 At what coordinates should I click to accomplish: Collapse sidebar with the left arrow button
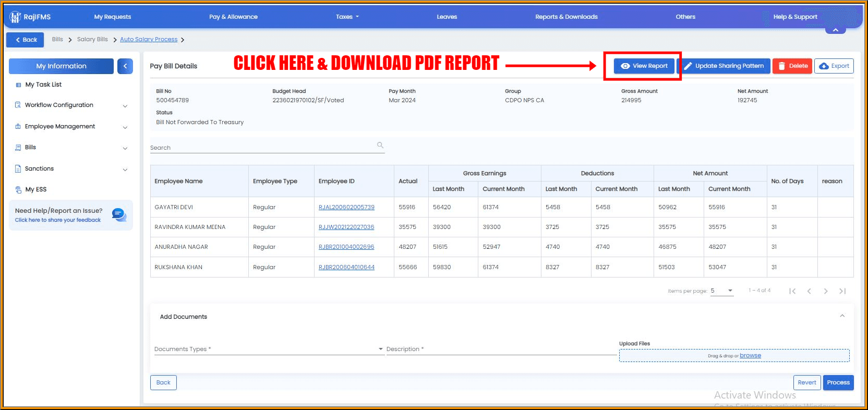125,66
